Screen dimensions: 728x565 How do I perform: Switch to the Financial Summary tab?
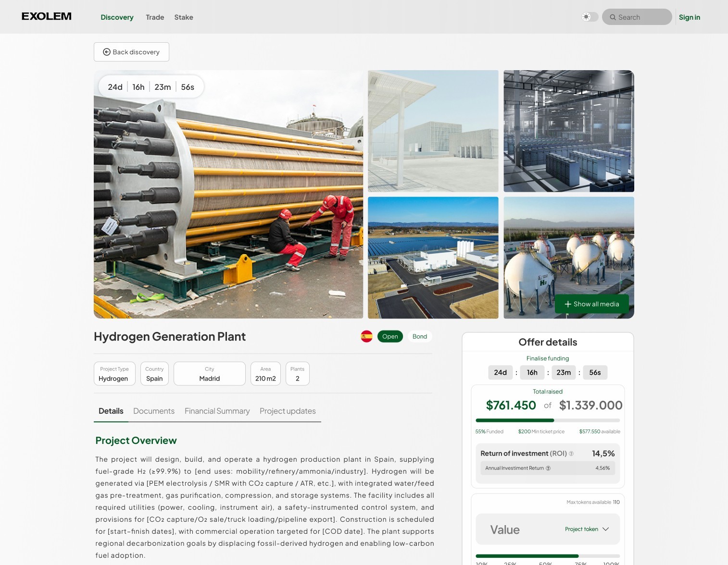pos(217,411)
